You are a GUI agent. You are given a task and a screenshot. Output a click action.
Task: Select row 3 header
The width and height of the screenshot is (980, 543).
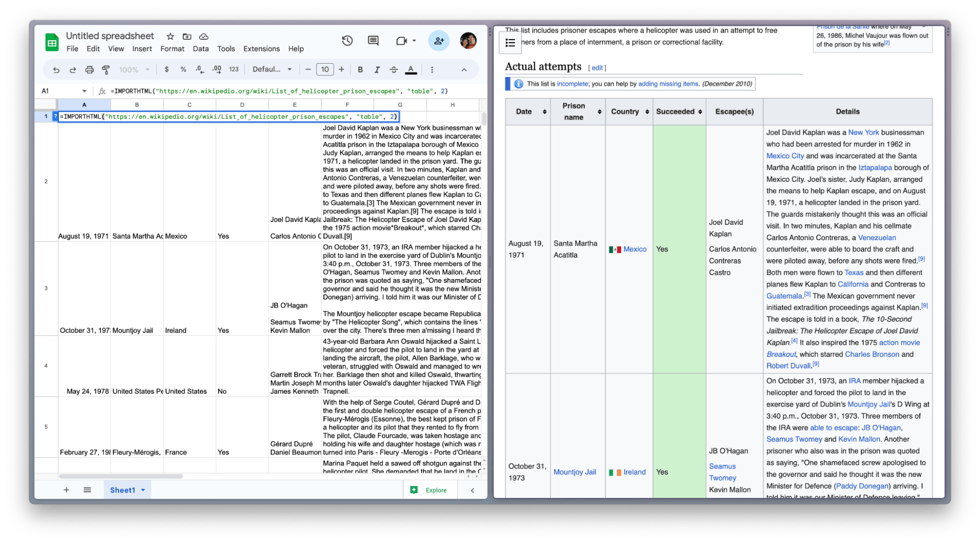tap(46, 288)
